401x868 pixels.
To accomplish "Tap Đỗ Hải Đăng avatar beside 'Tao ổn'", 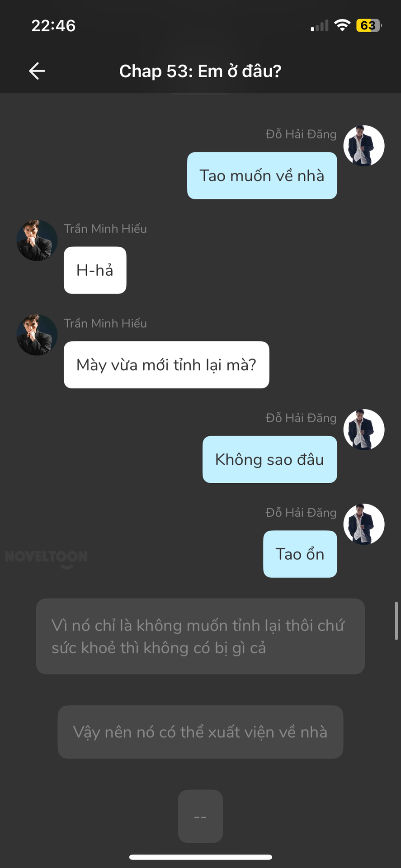I will [x=364, y=524].
